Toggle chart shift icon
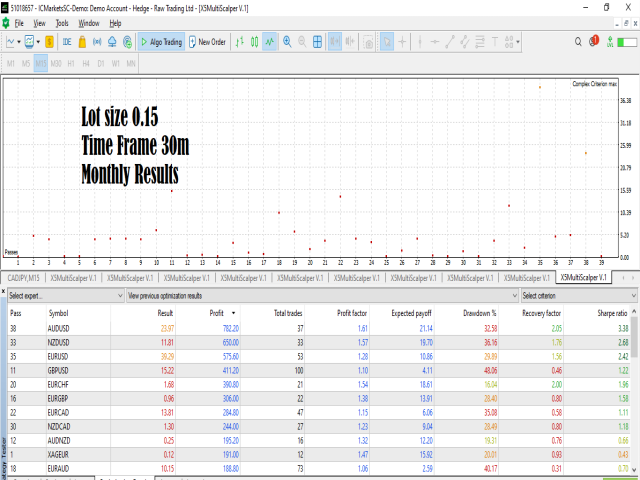The width and height of the screenshot is (640, 480). [x=350, y=42]
